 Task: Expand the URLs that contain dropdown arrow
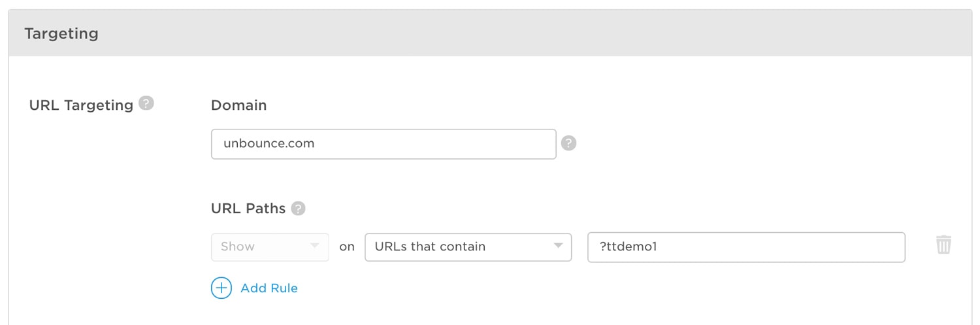coord(558,246)
